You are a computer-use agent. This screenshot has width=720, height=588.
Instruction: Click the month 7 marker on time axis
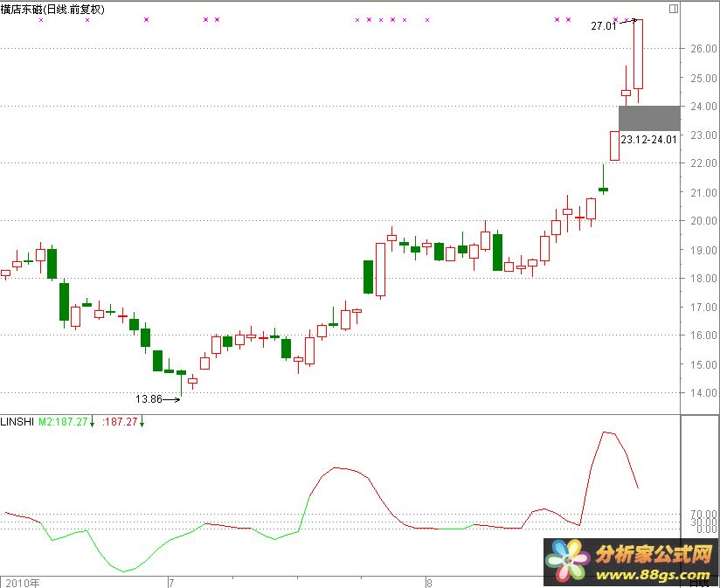click(171, 583)
